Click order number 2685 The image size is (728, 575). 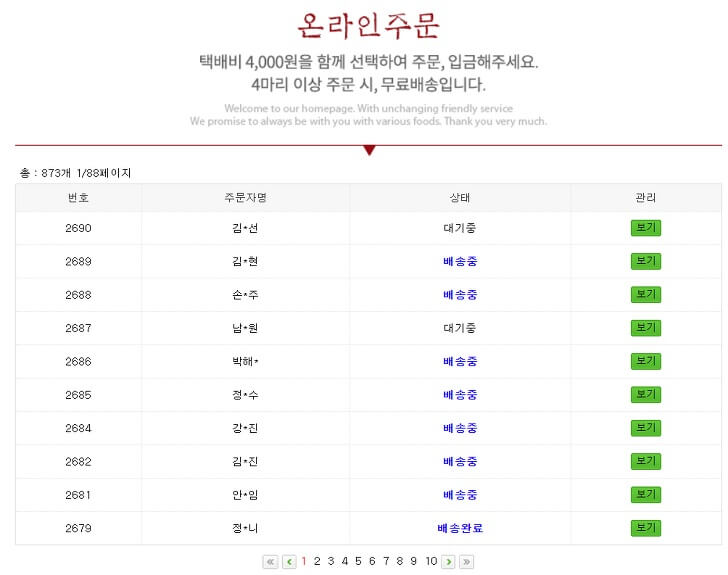pos(78,395)
